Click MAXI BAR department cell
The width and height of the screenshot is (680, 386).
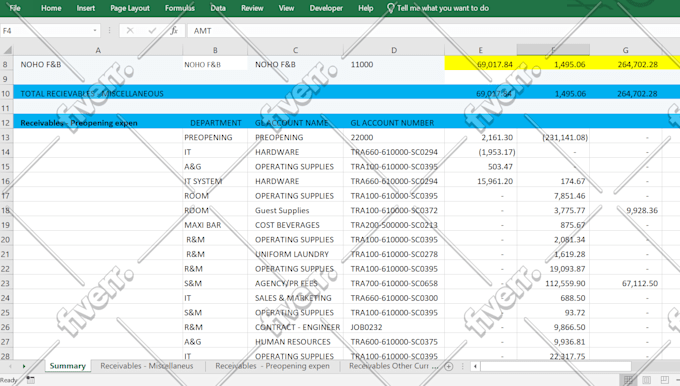click(215, 225)
